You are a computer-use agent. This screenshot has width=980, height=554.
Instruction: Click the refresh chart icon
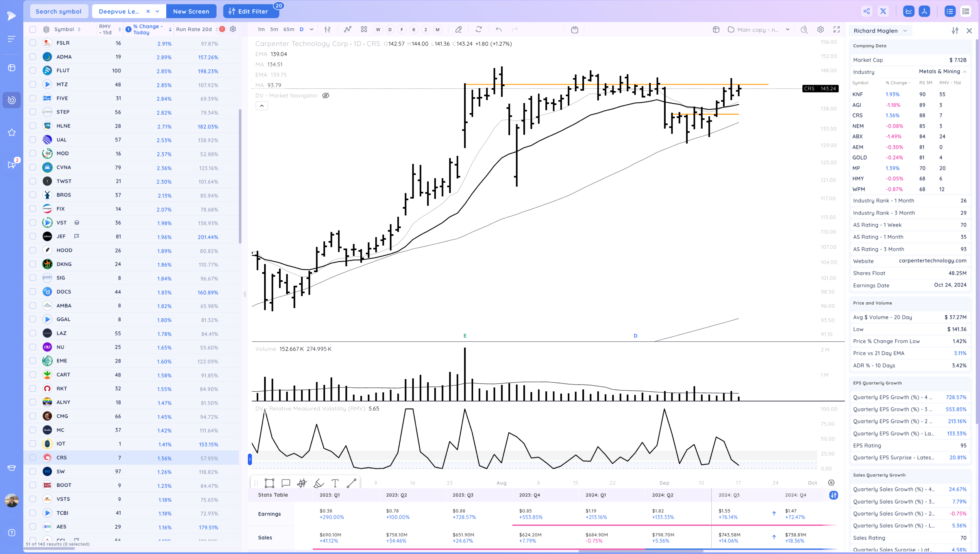click(x=479, y=29)
